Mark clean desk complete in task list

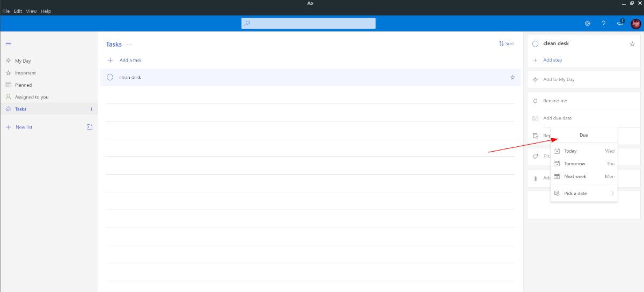[x=110, y=77]
